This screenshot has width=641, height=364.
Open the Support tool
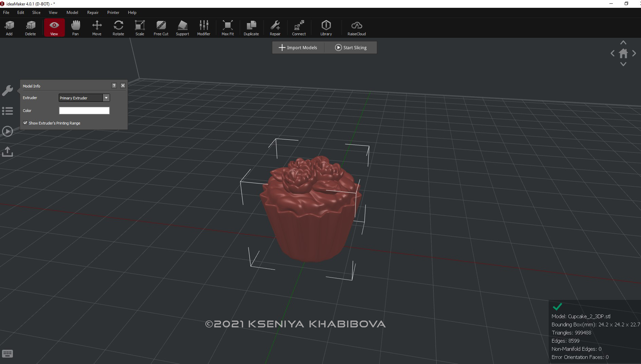coord(182,27)
